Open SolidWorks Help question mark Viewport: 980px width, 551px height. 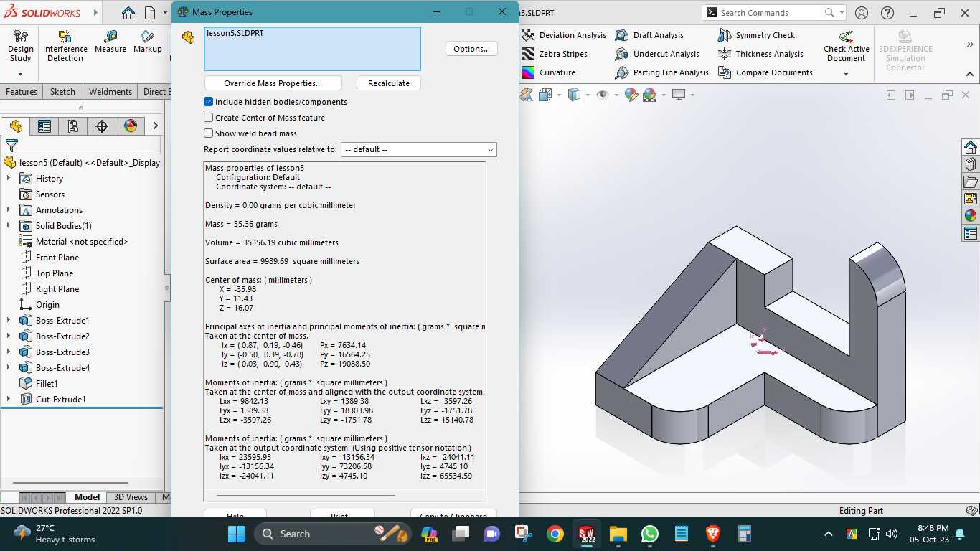(887, 13)
